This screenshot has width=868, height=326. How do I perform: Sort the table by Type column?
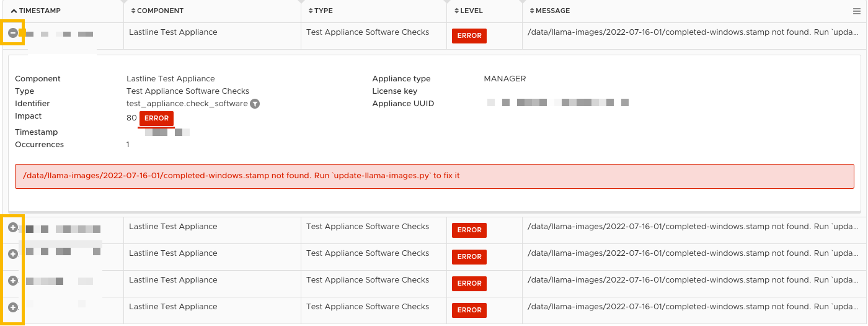point(320,11)
